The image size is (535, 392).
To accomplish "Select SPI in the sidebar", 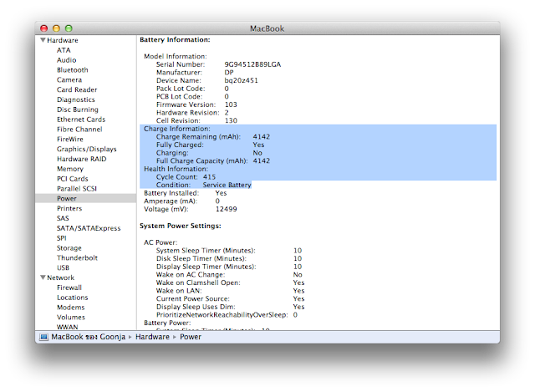I will [61, 238].
